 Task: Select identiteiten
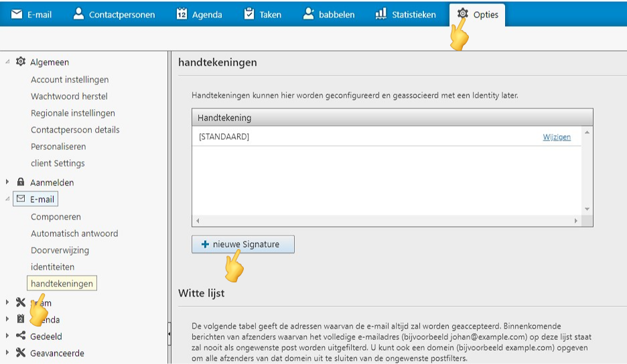pos(52,267)
